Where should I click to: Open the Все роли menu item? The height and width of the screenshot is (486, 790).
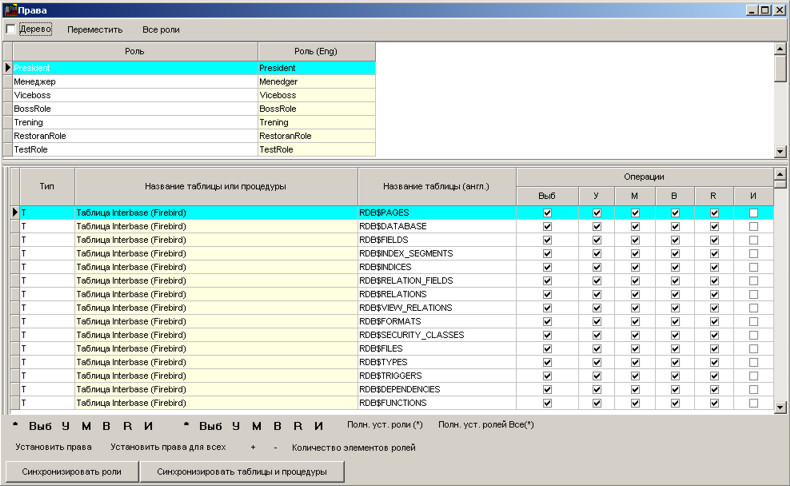pos(161,30)
